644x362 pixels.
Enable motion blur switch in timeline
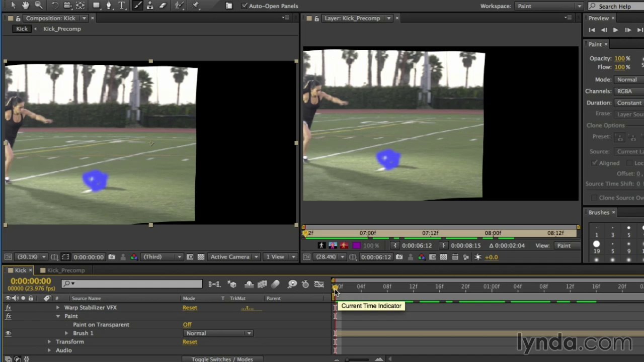coord(275,285)
